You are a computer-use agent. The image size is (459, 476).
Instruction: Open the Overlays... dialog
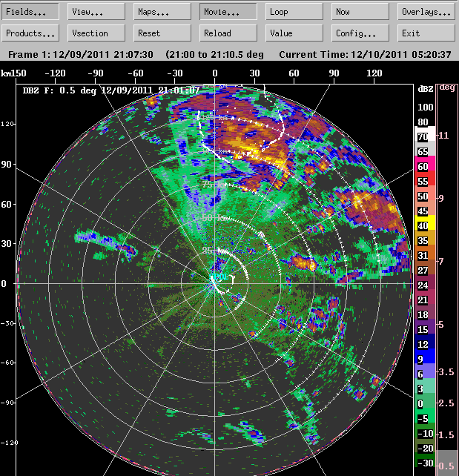[426, 12]
